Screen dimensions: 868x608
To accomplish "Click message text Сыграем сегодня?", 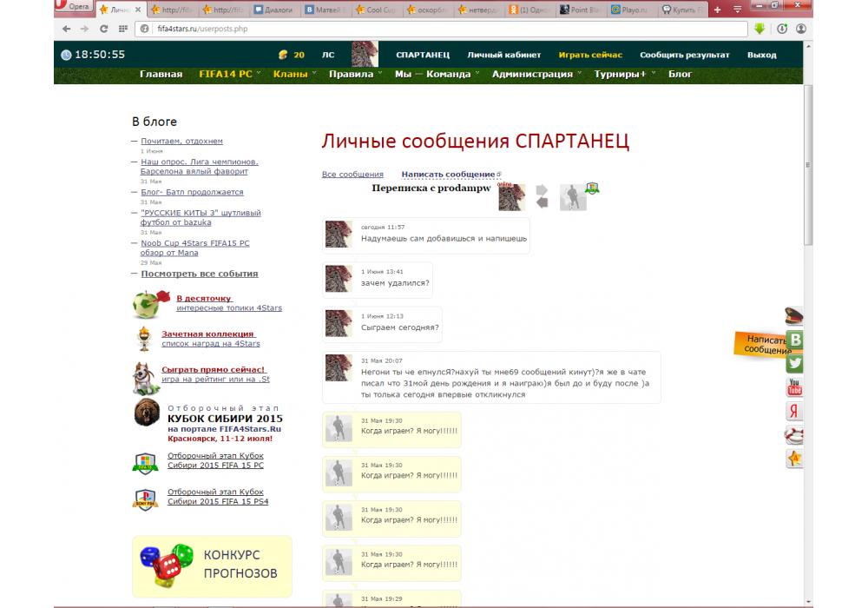I will (x=399, y=327).
